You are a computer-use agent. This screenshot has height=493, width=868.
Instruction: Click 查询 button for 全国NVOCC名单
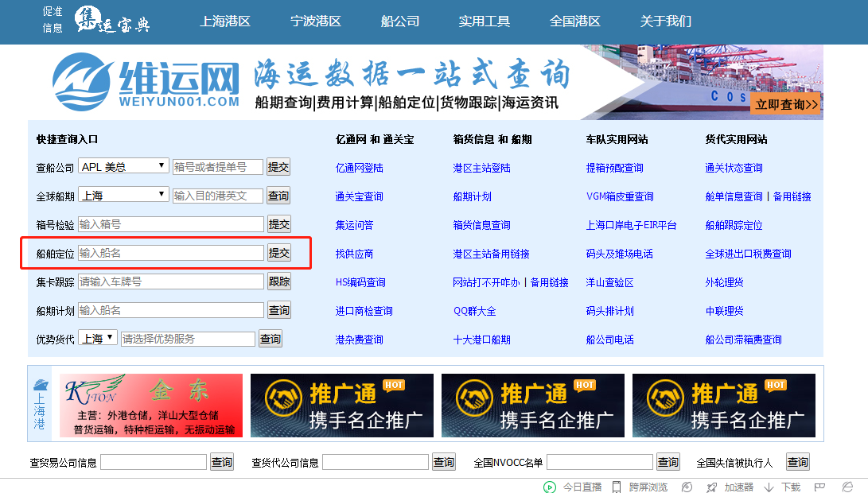click(668, 462)
